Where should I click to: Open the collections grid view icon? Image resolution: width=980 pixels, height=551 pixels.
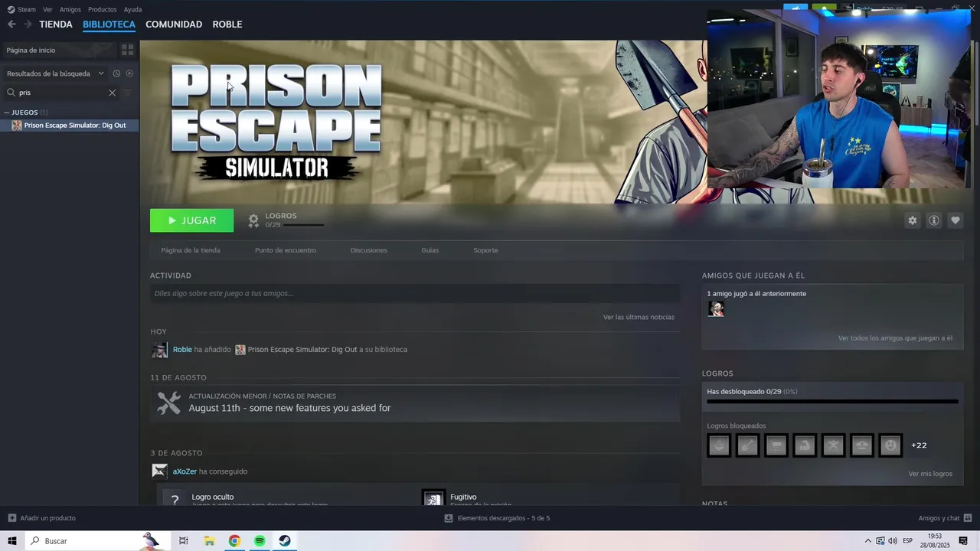(x=127, y=50)
